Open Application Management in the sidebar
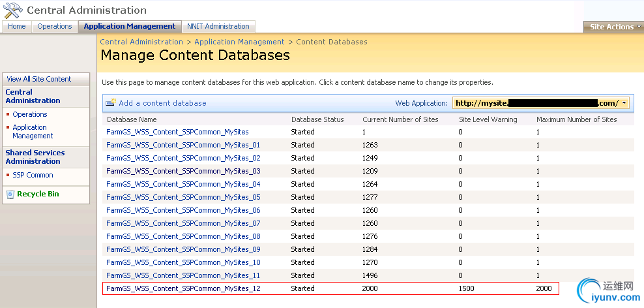The height and width of the screenshot is (308, 644). pos(33,132)
